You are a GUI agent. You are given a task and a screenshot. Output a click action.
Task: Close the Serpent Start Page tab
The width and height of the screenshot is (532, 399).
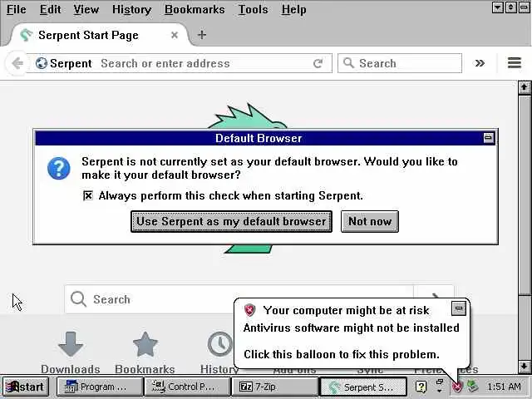point(175,35)
